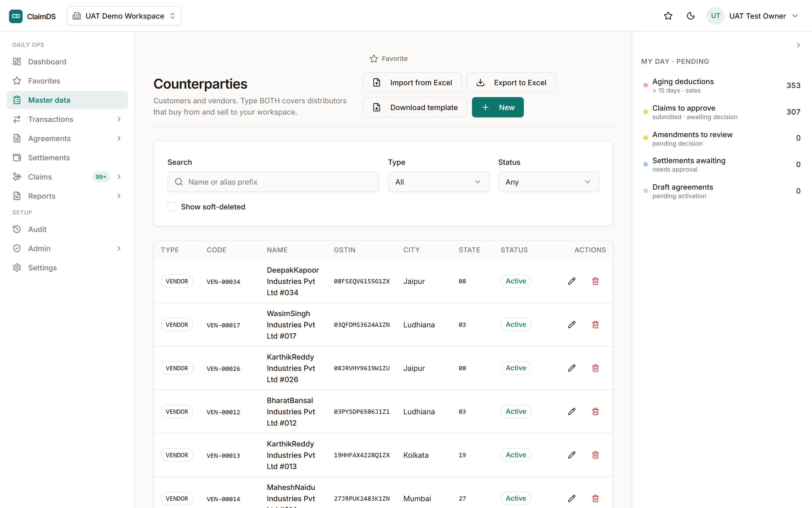This screenshot has height=508, width=812.
Task: Expand the Reports menu chevron
Action: [119, 196]
